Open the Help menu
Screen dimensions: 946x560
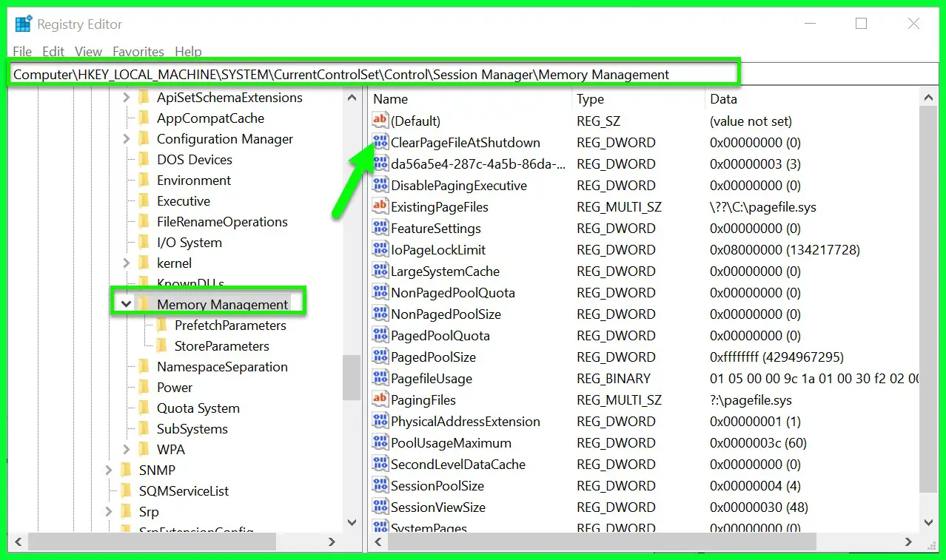[x=188, y=51]
